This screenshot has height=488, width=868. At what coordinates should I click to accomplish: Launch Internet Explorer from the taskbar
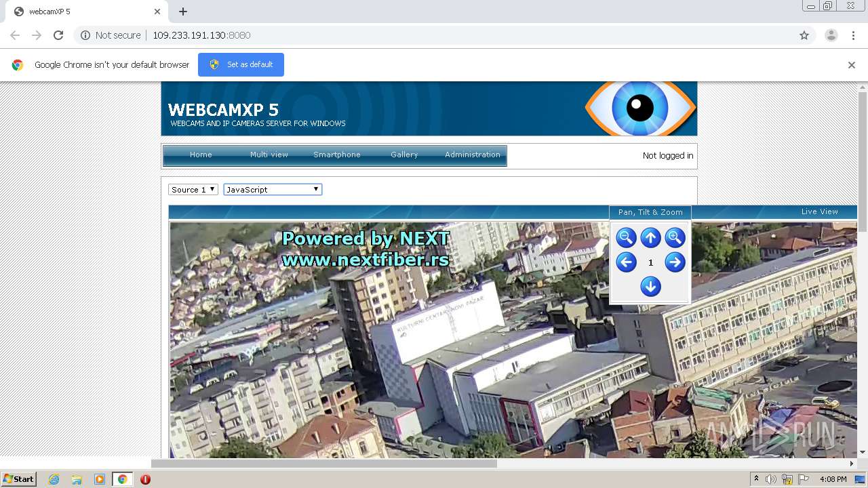click(x=54, y=479)
